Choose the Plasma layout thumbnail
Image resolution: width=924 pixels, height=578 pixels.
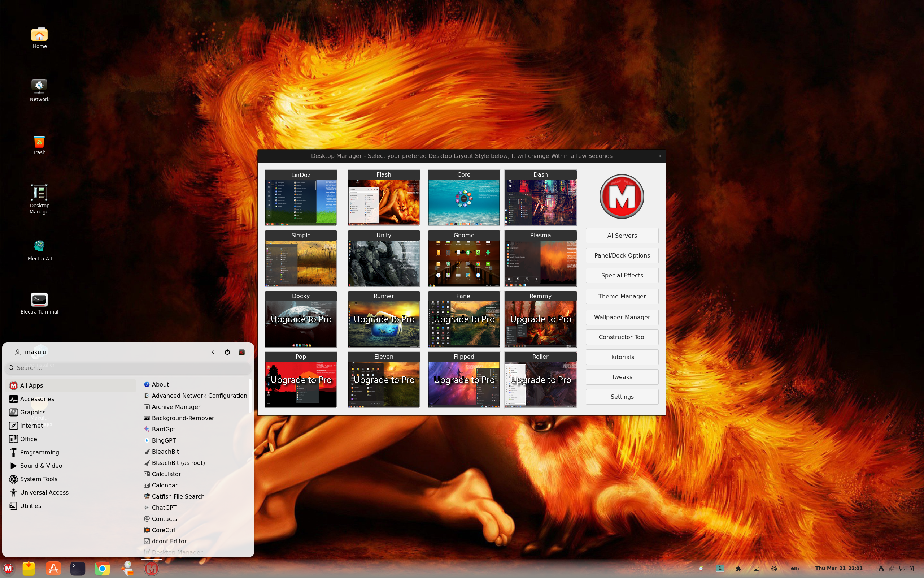(540, 258)
